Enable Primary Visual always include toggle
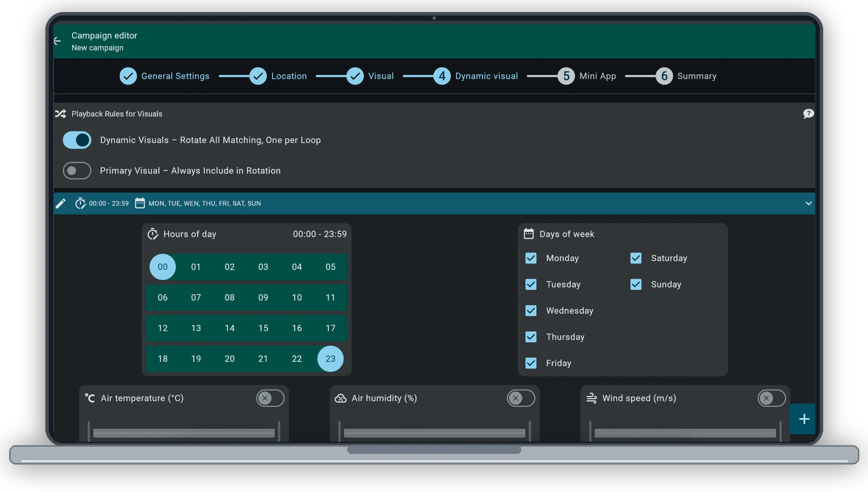 point(77,171)
